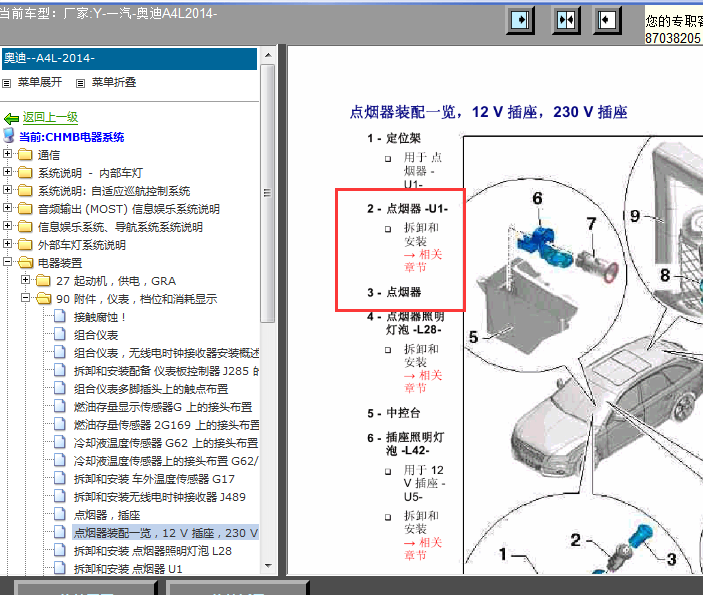Click the 菜单展开 list icon
This screenshot has height=595, width=703.
(x=6, y=83)
